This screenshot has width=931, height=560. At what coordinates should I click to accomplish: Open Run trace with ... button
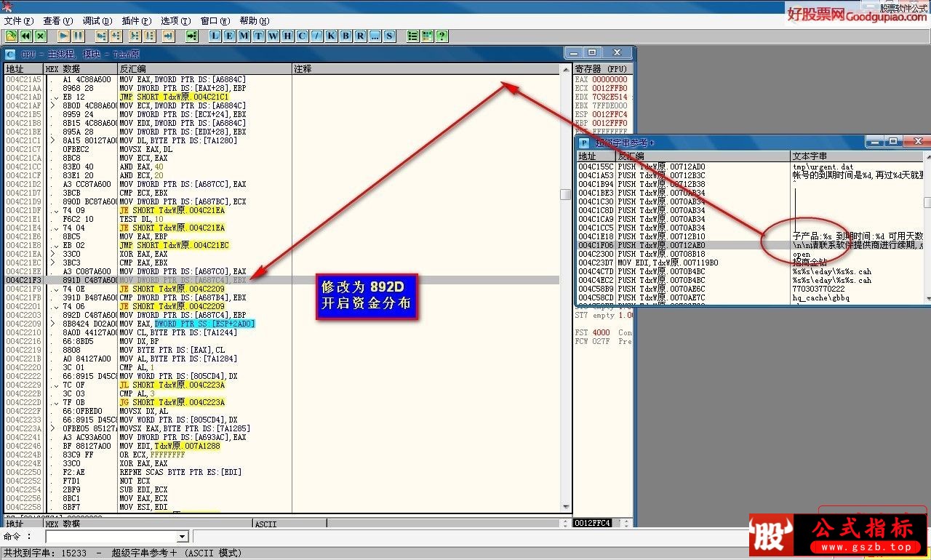pos(375,36)
